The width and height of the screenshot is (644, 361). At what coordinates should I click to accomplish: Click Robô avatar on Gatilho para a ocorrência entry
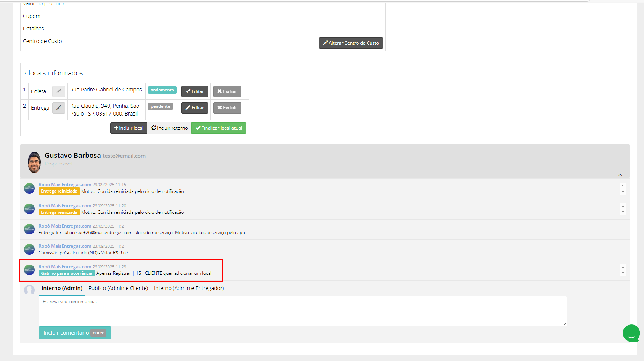(29, 270)
